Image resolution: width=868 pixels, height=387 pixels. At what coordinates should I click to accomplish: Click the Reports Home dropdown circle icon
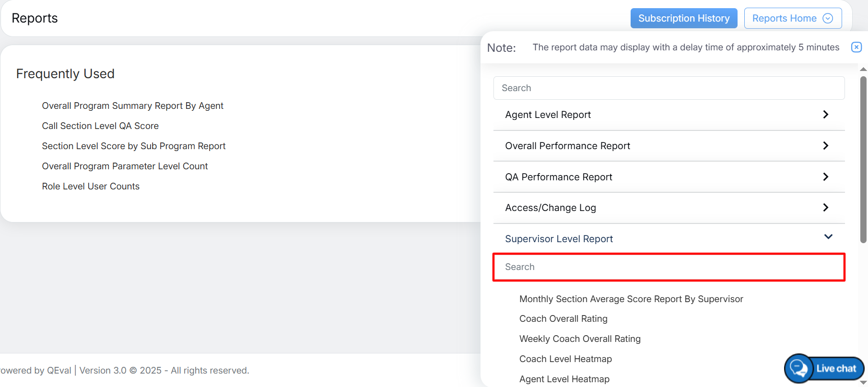[x=828, y=18]
